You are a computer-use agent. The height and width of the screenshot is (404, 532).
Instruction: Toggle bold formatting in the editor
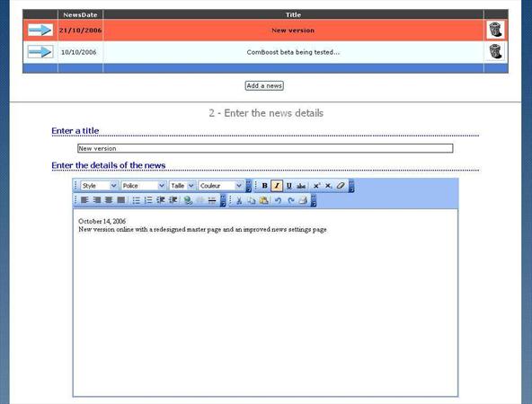[x=264, y=186]
